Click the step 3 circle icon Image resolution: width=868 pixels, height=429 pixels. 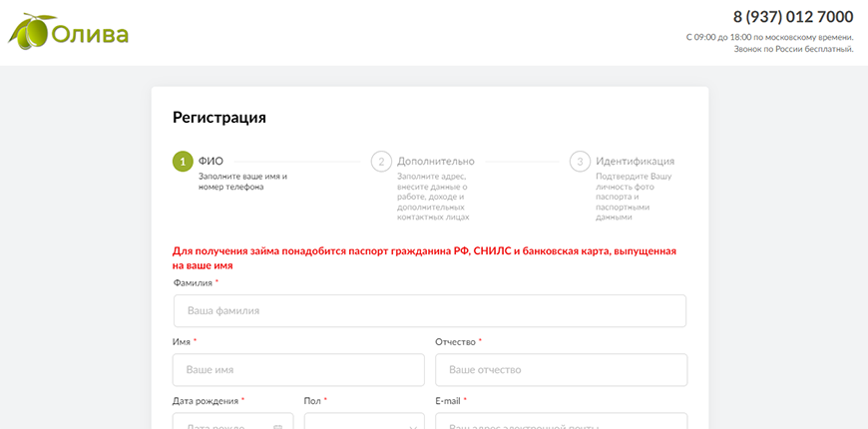point(580,161)
